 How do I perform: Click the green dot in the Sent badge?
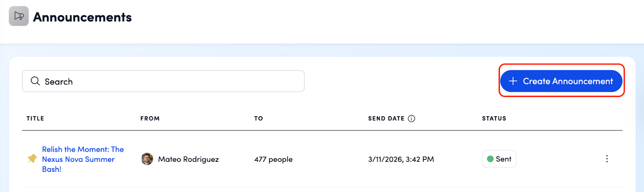[x=490, y=159]
